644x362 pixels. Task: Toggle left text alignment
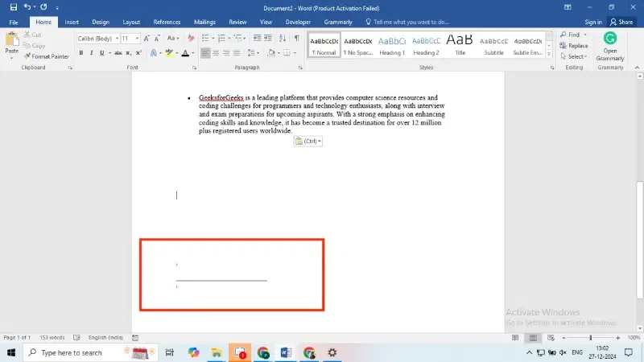point(205,53)
